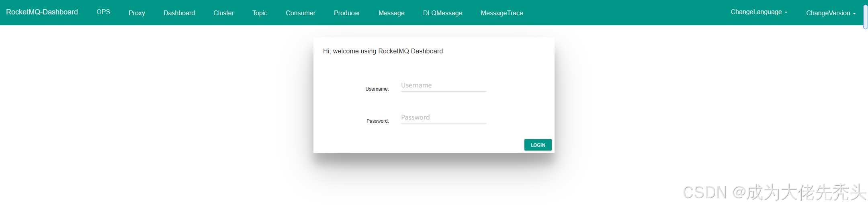This screenshot has width=868, height=207.
Task: Open the DLQMessage page
Action: pyautogui.click(x=442, y=13)
